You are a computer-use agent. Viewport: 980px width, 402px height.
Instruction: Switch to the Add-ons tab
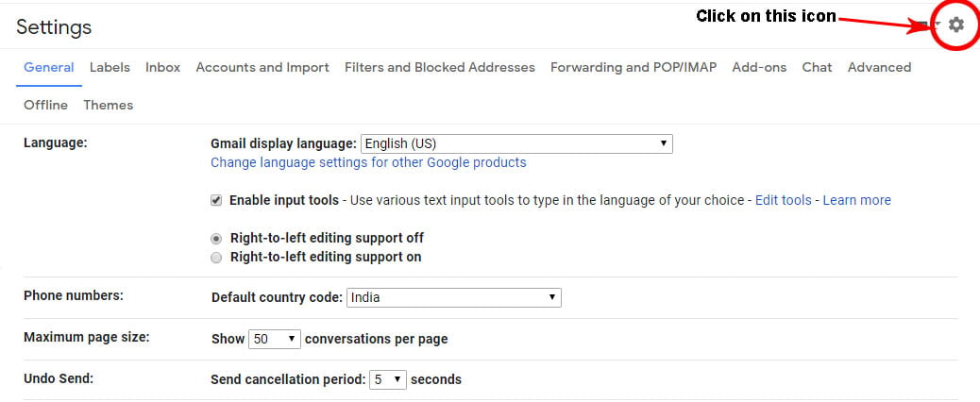click(x=759, y=67)
